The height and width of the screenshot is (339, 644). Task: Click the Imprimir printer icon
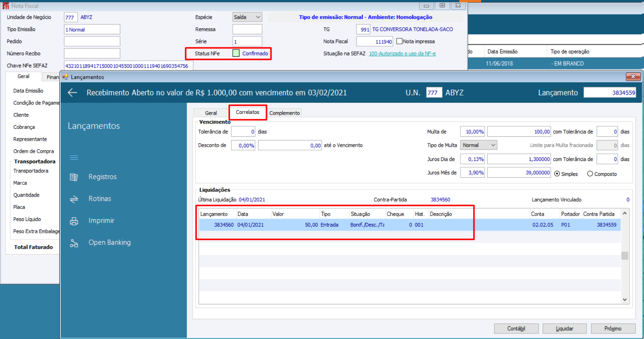[x=74, y=221]
